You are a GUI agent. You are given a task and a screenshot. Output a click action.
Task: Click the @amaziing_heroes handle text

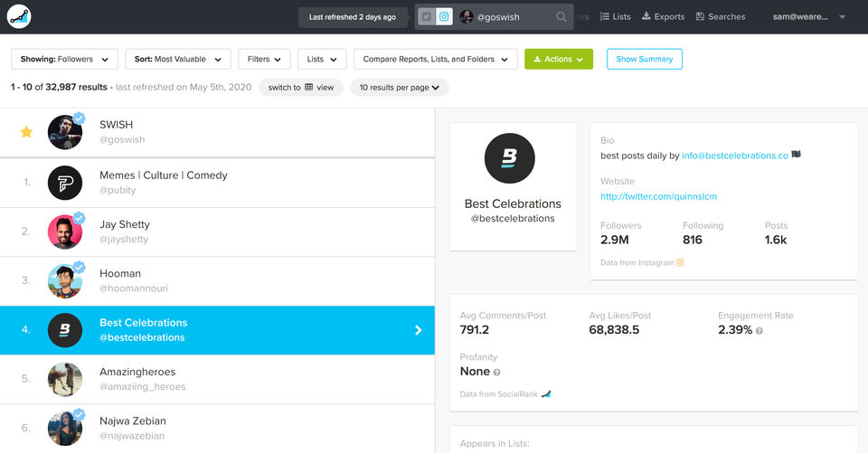(x=142, y=387)
